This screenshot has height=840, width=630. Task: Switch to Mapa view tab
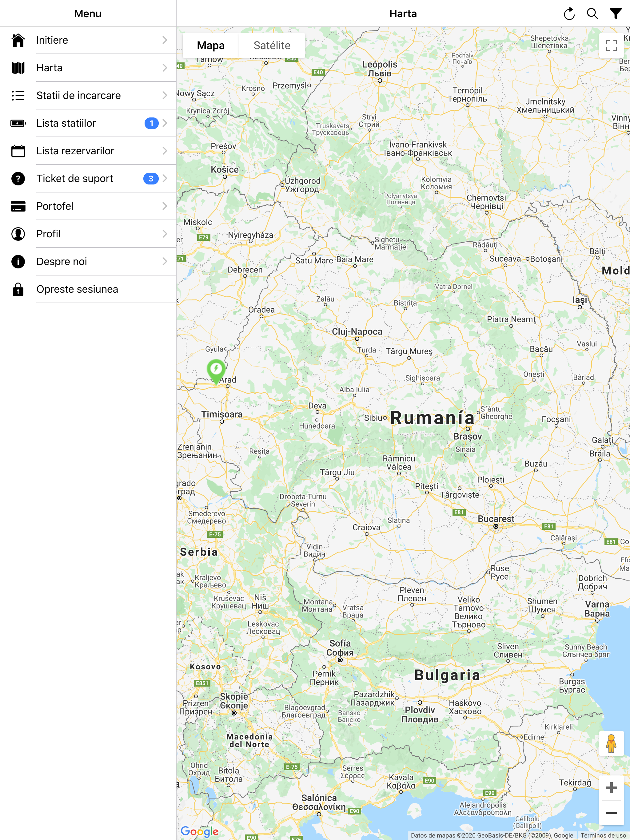210,46
